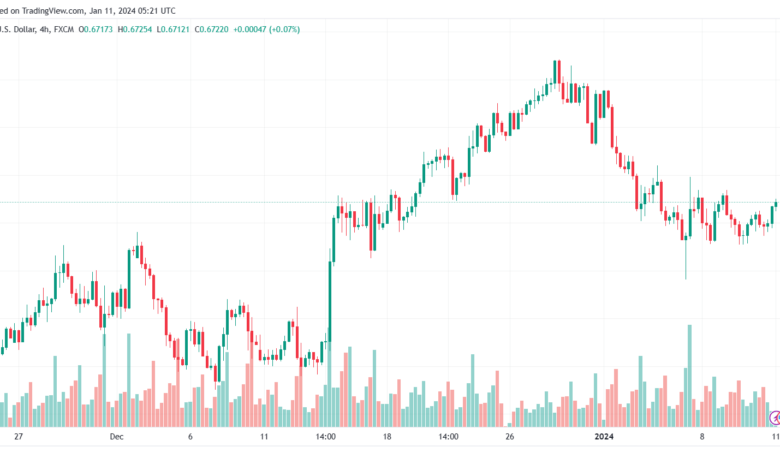Click the purple event icon on the time axis
The width and height of the screenshot is (780, 470).
tap(774, 416)
